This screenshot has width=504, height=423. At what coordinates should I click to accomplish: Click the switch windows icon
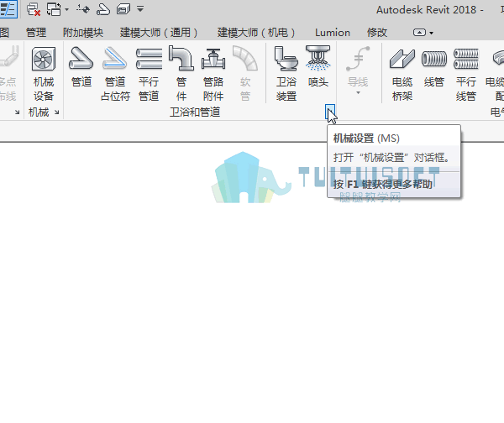point(54,9)
